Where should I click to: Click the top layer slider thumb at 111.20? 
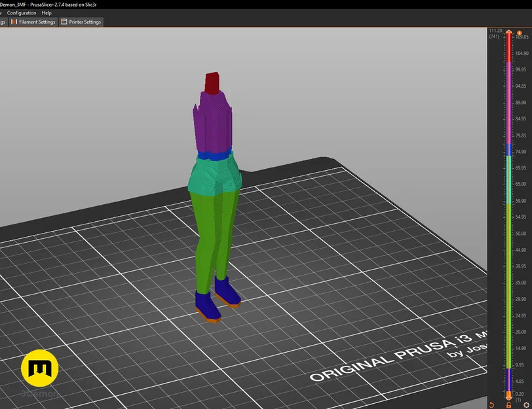(509, 31)
